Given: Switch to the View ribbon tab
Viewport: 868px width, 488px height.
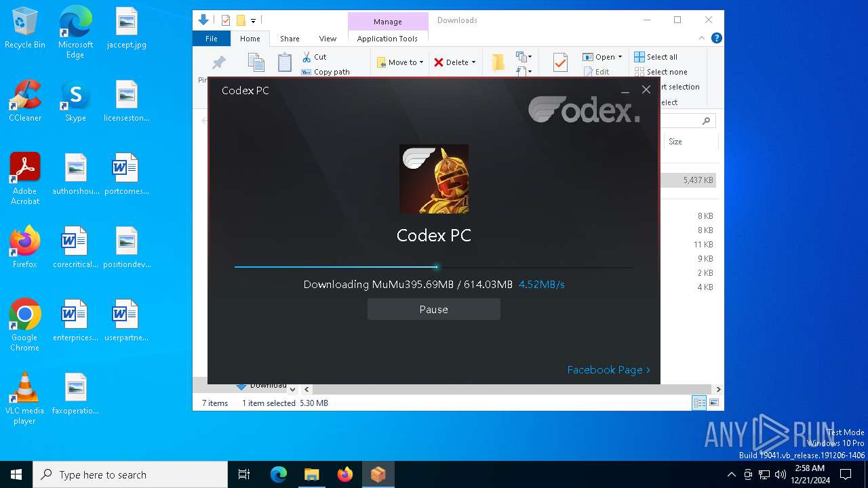Looking at the screenshot, I should tap(328, 39).
